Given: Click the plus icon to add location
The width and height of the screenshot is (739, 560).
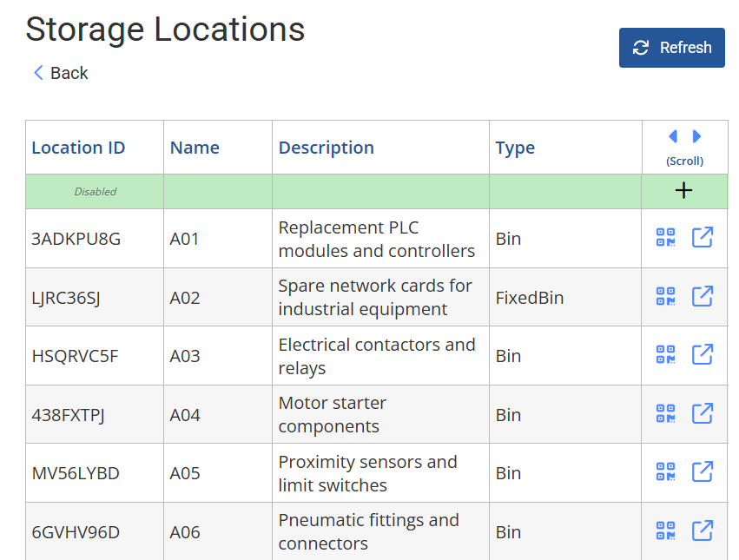Looking at the screenshot, I should click(x=683, y=191).
